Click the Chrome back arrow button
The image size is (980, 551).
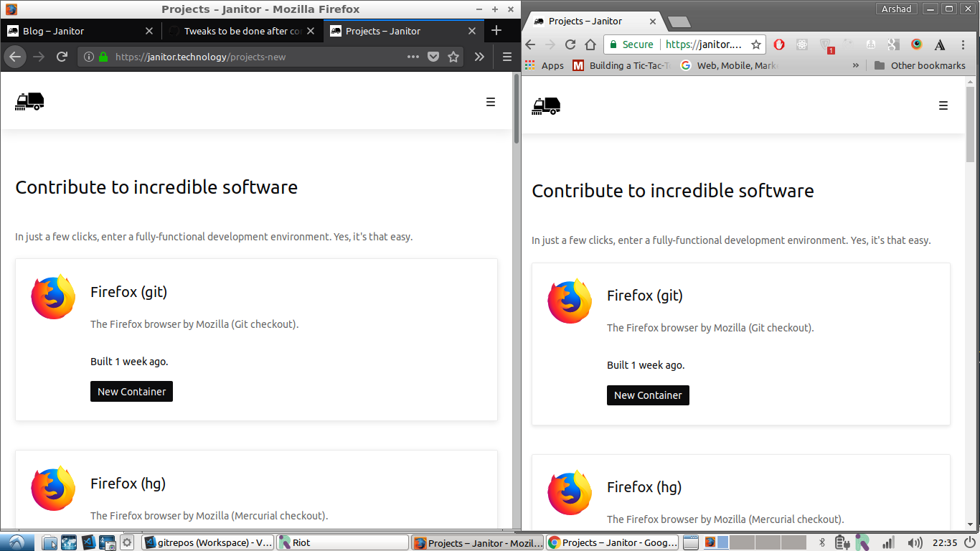(531, 44)
